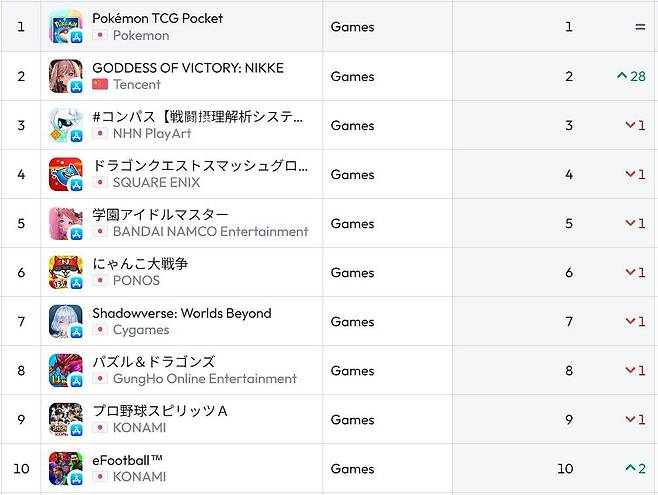The image size is (658, 495).
Task: Click the Shadowverse: Worlds Beyond icon
Action: point(65,321)
